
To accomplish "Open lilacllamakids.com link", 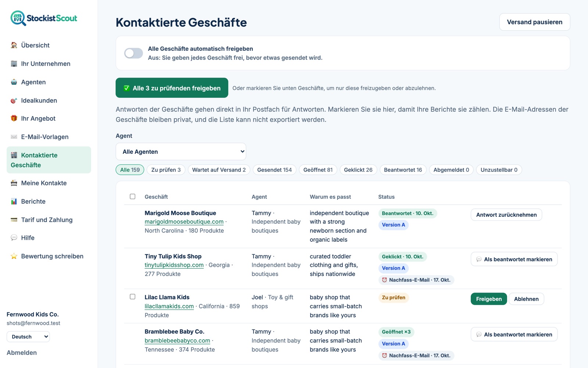I will pyautogui.click(x=169, y=306).
